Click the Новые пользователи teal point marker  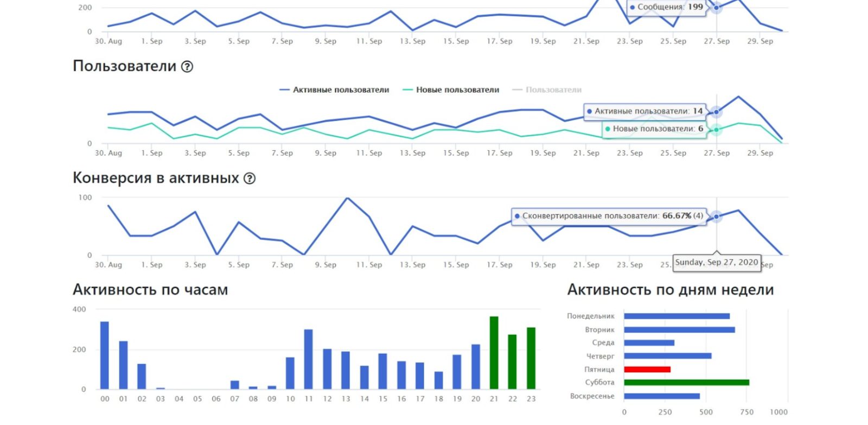[717, 130]
